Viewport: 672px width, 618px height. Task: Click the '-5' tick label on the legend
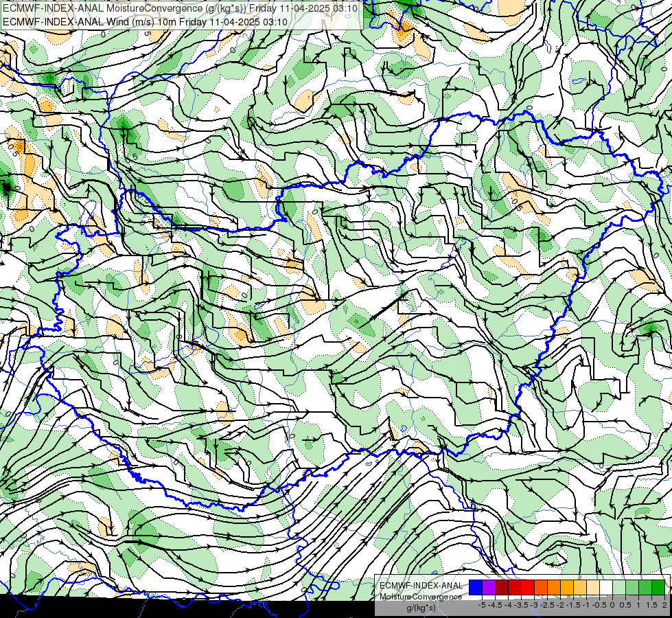(482, 605)
